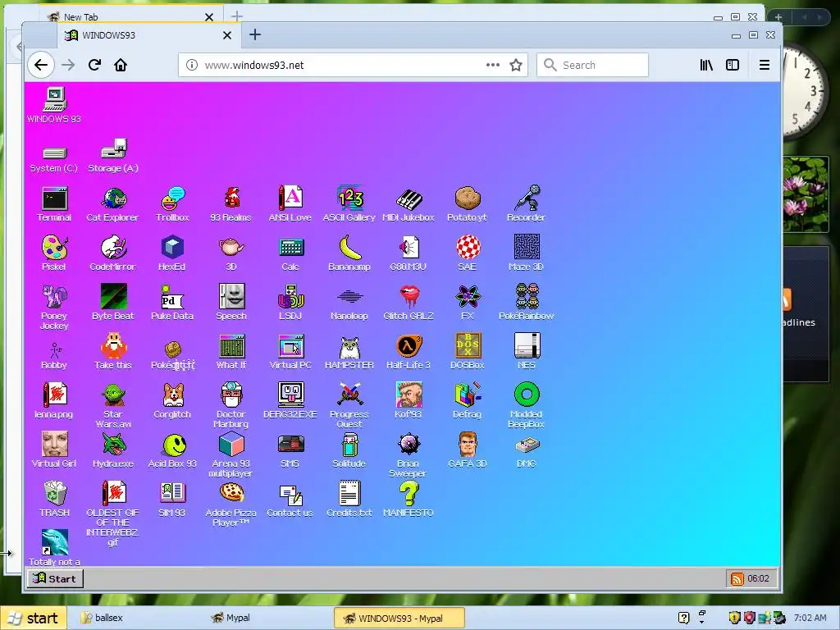Open the 3D teapot icon
The image size is (840, 630).
tap(231, 253)
